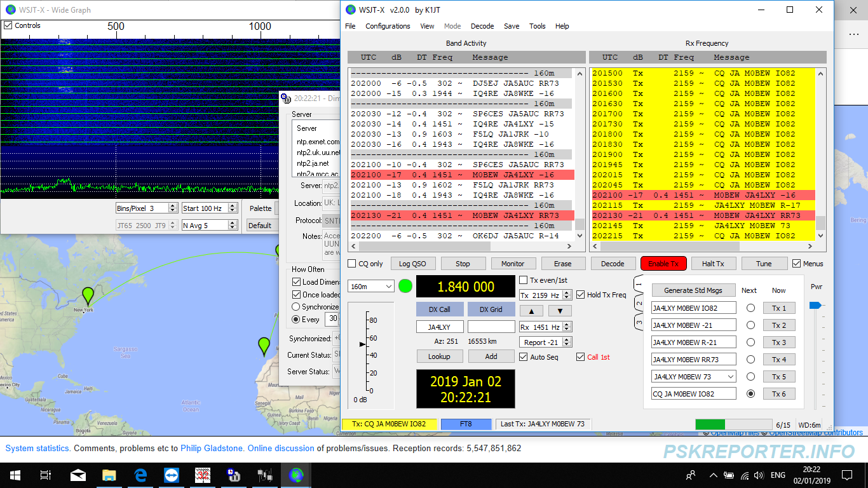Image resolution: width=868 pixels, height=488 pixels.
Task: Open File Explorer from taskbar
Action: [109, 475]
